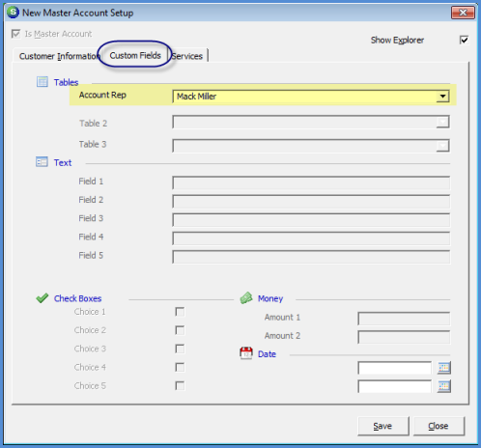Click the green Check Boxes checkmark icon

pos(42,298)
